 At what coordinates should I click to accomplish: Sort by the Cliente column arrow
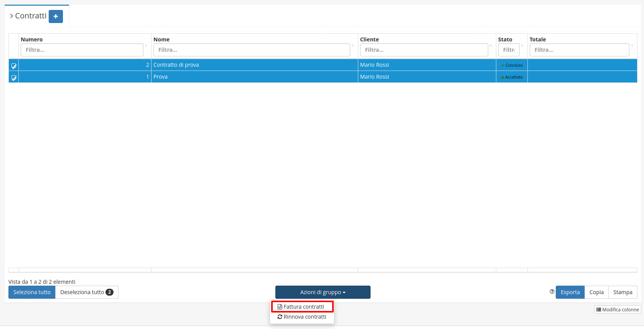[x=491, y=45]
